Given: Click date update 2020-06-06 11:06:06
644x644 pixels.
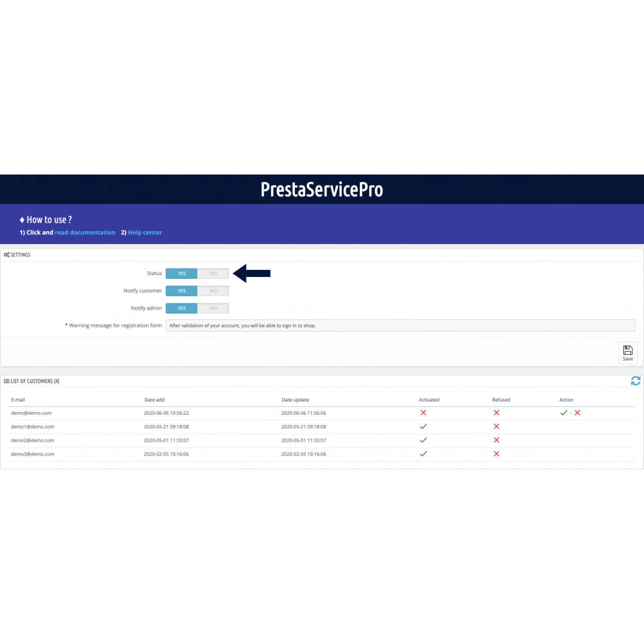Looking at the screenshot, I should pos(303,413).
